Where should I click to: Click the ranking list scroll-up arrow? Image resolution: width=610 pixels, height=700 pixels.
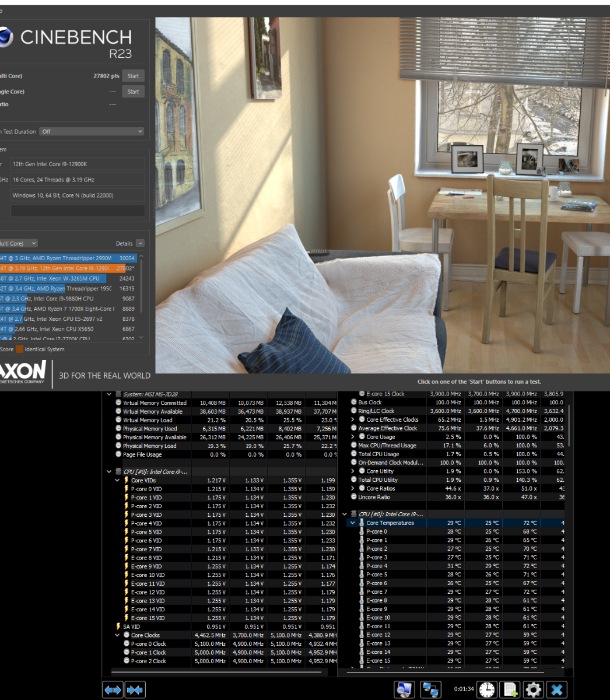point(142,256)
